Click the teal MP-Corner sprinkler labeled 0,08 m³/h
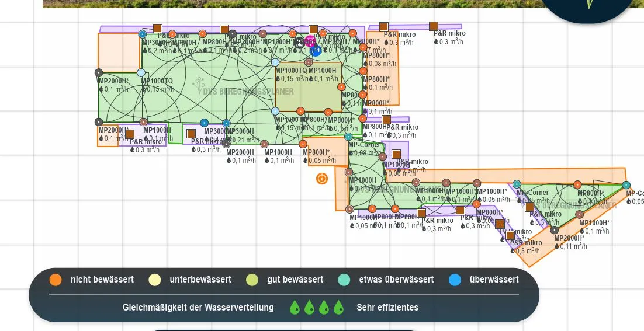The height and width of the screenshot is (331, 644). point(348,137)
